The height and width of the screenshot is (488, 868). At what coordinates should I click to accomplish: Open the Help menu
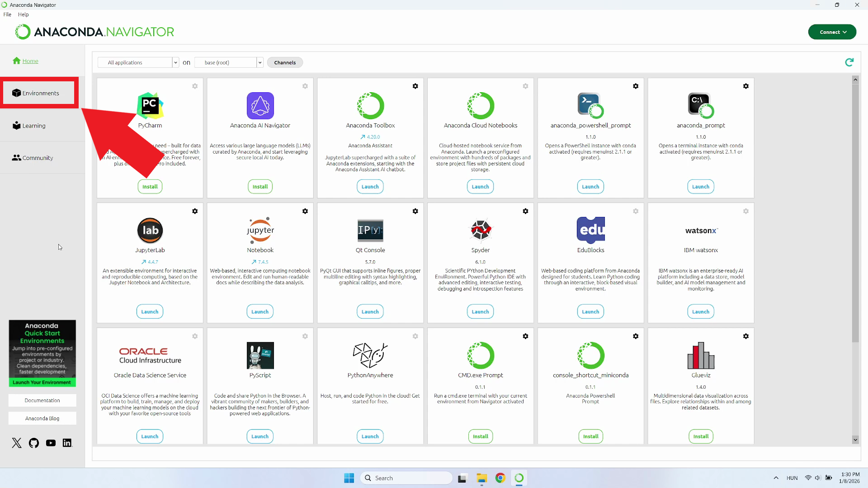coord(23,14)
